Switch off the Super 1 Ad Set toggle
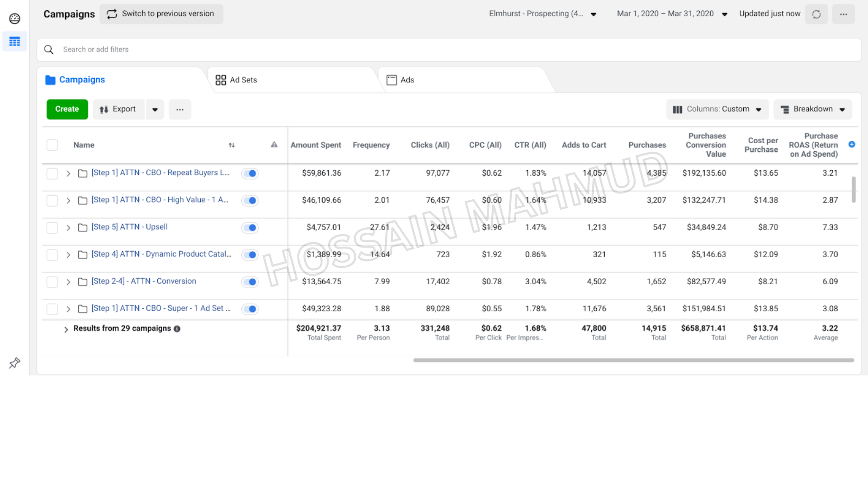Image resolution: width=868 pixels, height=488 pixels. [250, 309]
